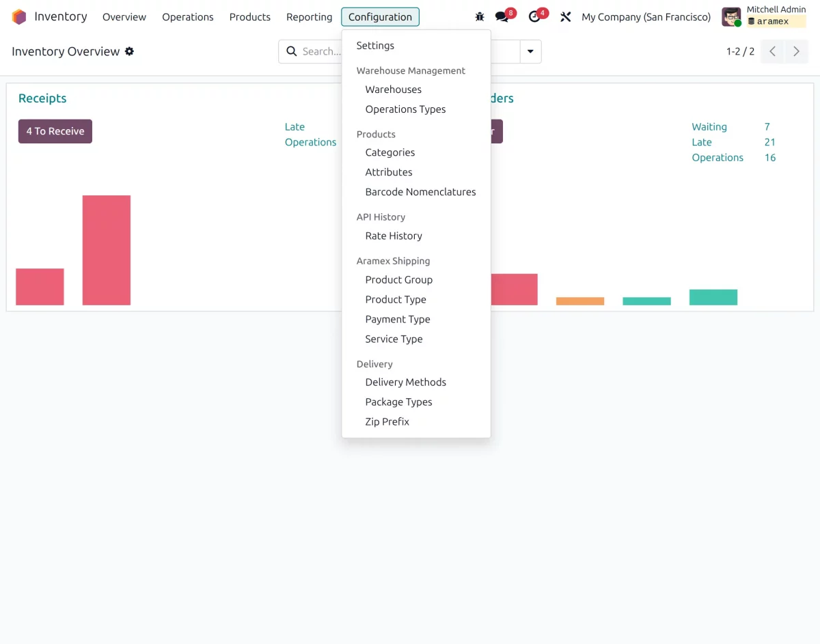Click the tallest red bar in Receipts chart
Screen dimensions: 820x644
(x=107, y=250)
